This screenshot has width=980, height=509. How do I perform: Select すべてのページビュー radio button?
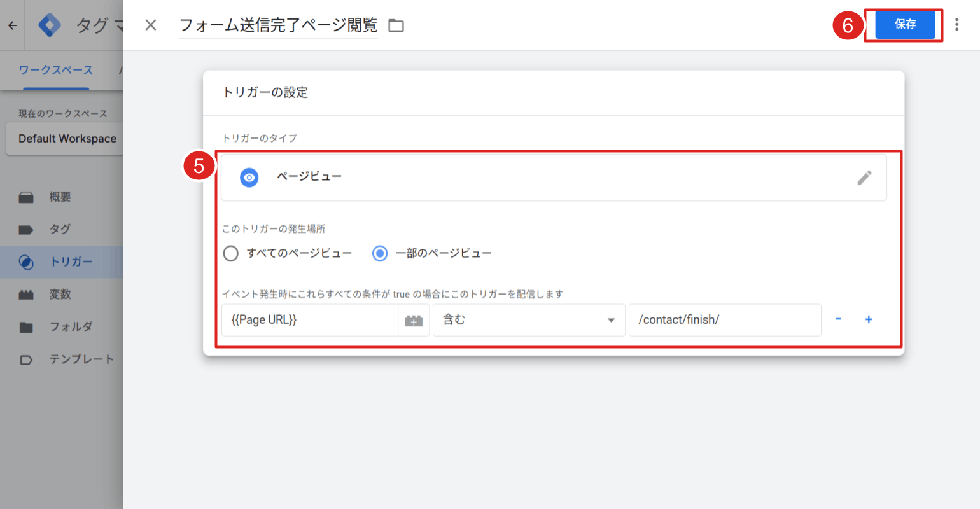tap(230, 253)
